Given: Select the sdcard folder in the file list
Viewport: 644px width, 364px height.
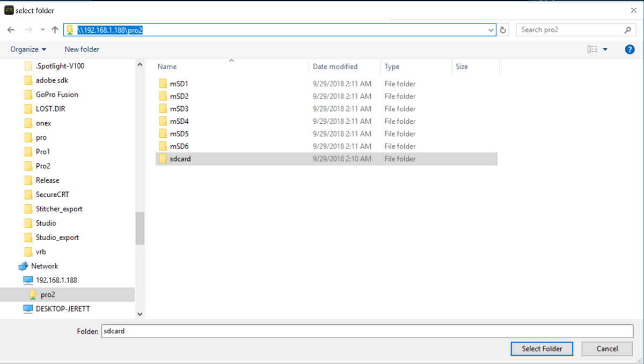Looking at the screenshot, I should 180,159.
